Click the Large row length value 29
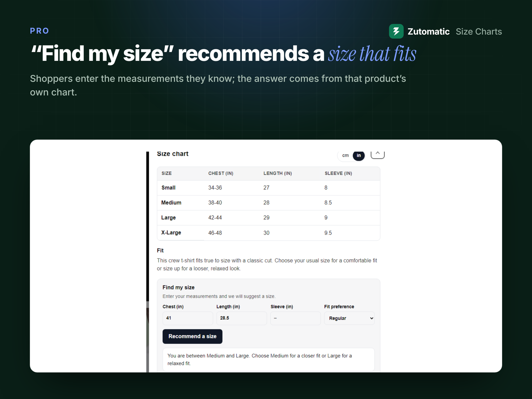The width and height of the screenshot is (532, 399). tap(266, 217)
